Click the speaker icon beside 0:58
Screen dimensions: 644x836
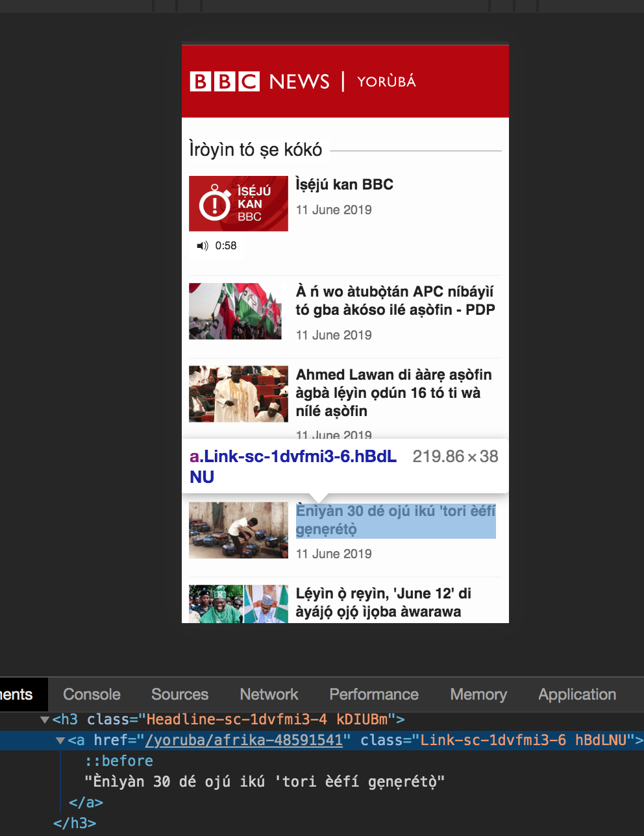202,245
